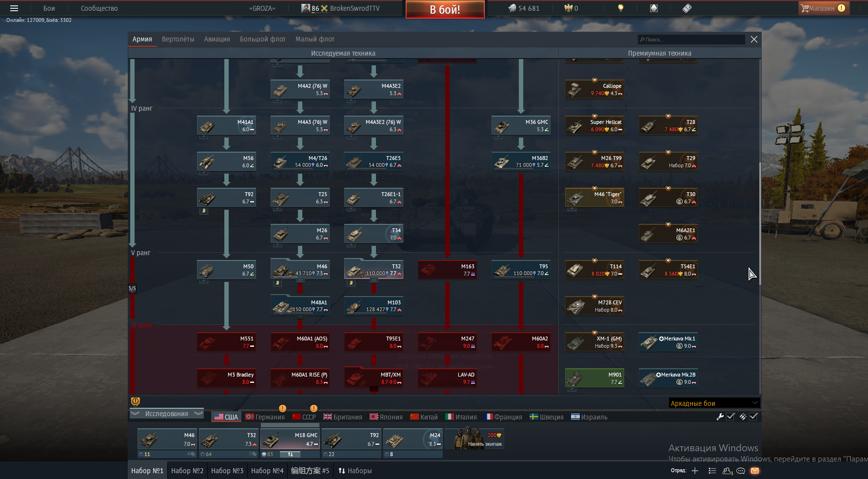Screen dimensions: 868x479
Task: Click the Silver Lions balance icon
Action: coord(512,8)
